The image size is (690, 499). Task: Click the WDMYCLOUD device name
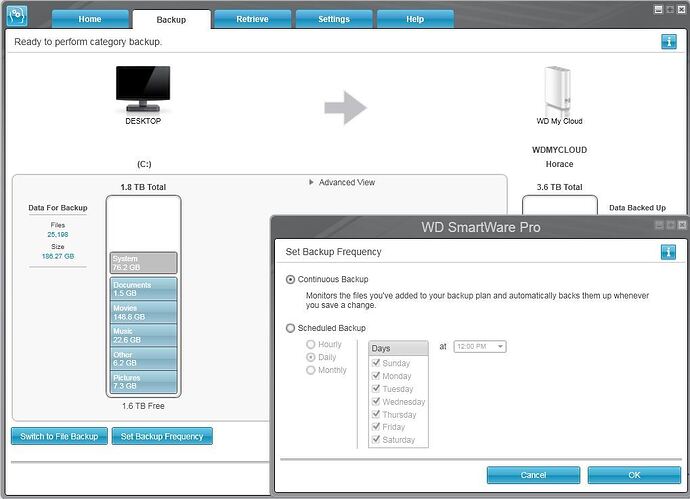coord(559,150)
